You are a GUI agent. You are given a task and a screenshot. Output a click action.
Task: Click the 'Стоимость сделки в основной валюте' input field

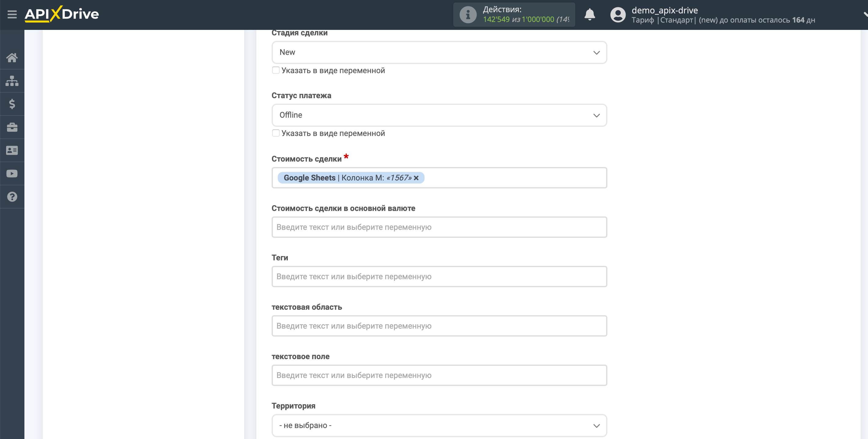click(x=439, y=227)
